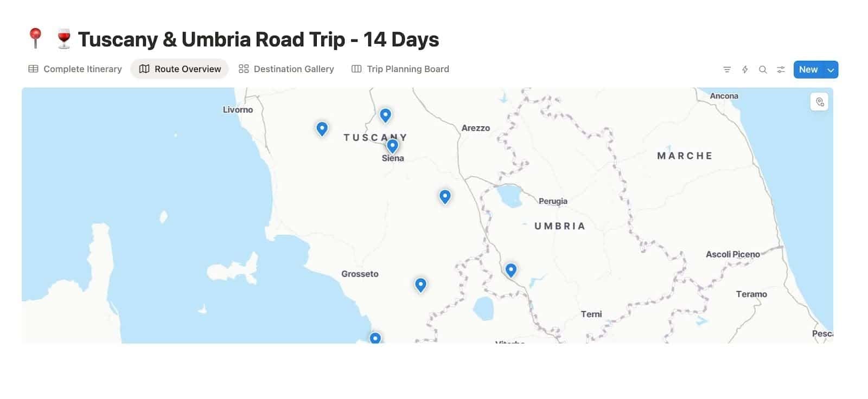The height and width of the screenshot is (399, 868).
Task: Switch to the Destination Gallery view
Action: [x=295, y=69]
